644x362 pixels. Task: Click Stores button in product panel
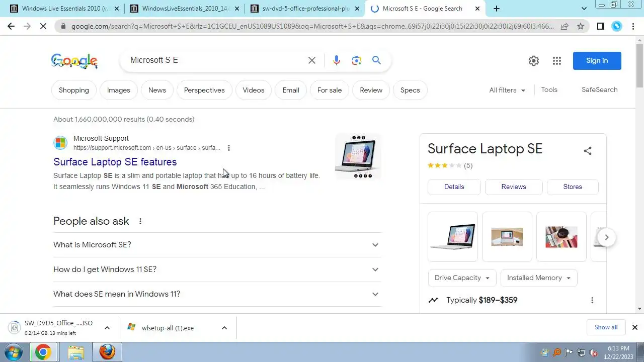tap(573, 187)
